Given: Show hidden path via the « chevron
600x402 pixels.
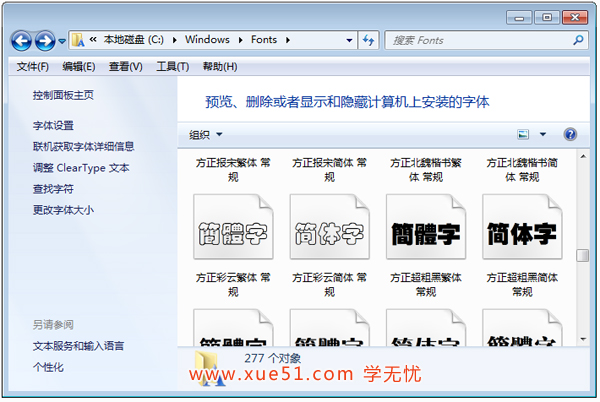Looking at the screenshot, I should pos(93,39).
